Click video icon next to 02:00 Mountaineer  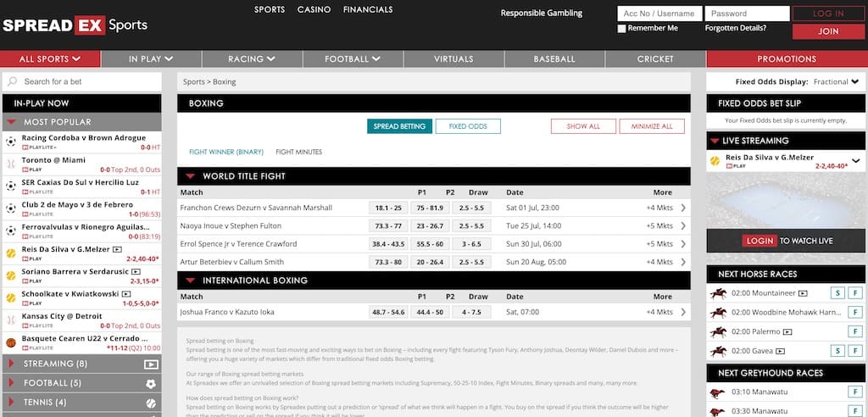803,293
